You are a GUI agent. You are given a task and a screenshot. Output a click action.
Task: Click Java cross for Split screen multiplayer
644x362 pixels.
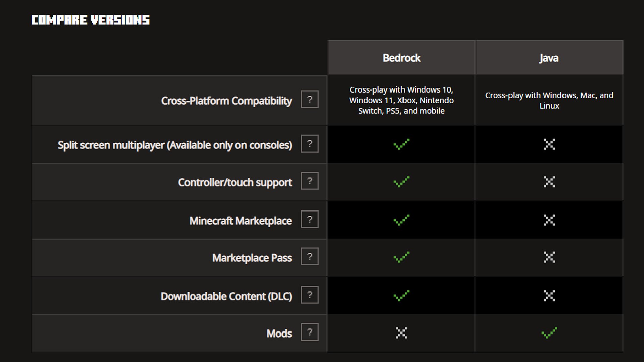coord(549,144)
